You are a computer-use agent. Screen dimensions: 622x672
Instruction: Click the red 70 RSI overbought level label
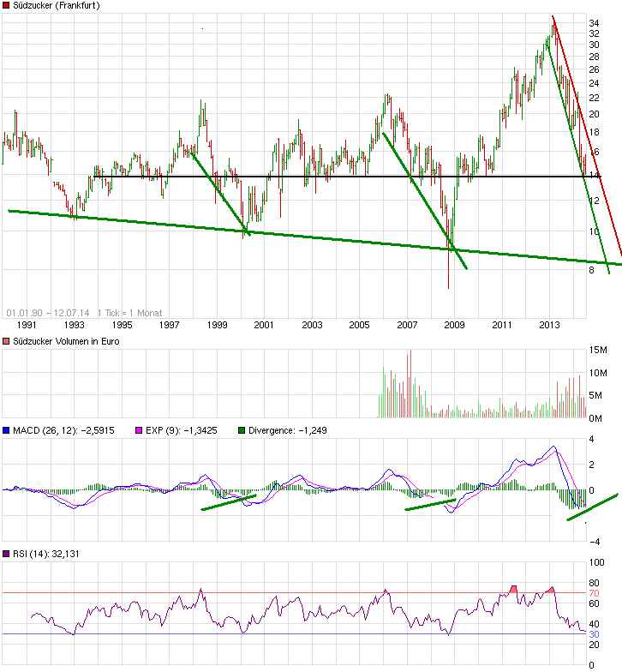click(594, 593)
